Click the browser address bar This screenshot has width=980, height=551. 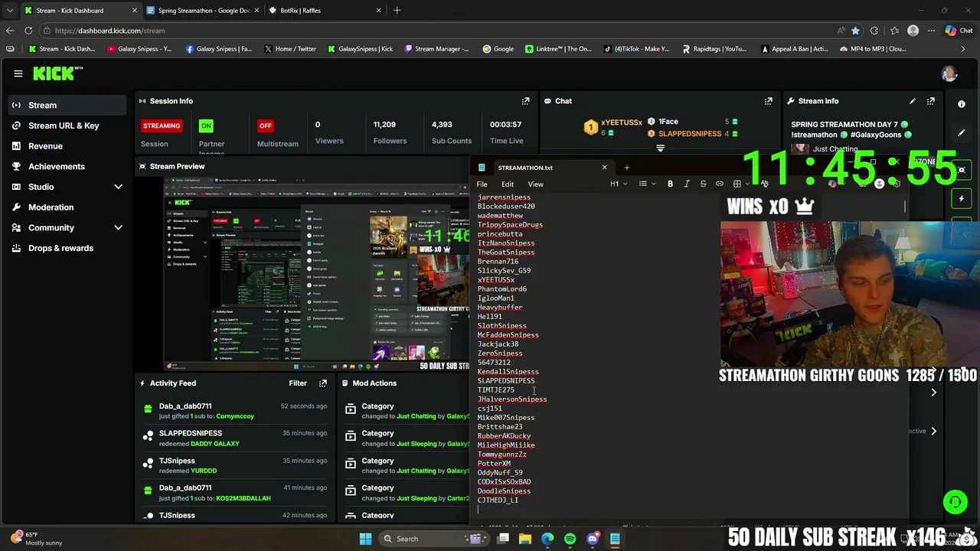tap(436, 31)
